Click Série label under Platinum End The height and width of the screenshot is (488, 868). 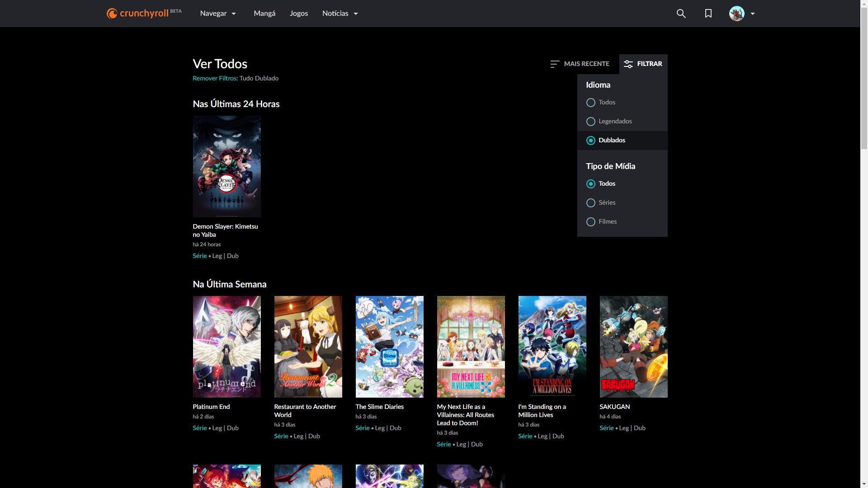tap(200, 428)
